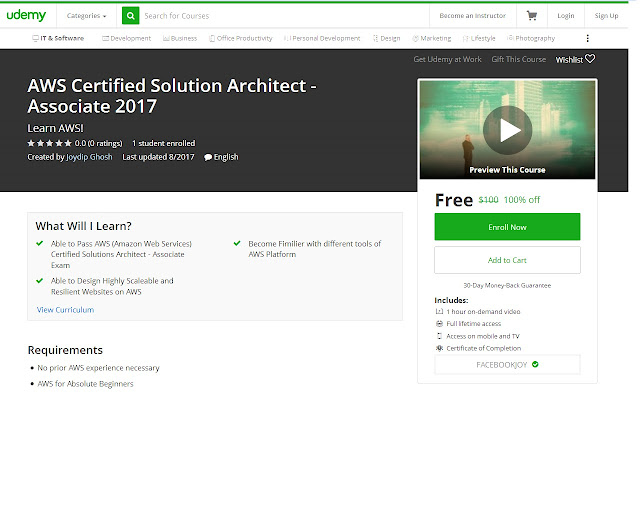Show more categories via three-dot icon
This screenshot has width=640, height=512.
pyautogui.click(x=587, y=38)
